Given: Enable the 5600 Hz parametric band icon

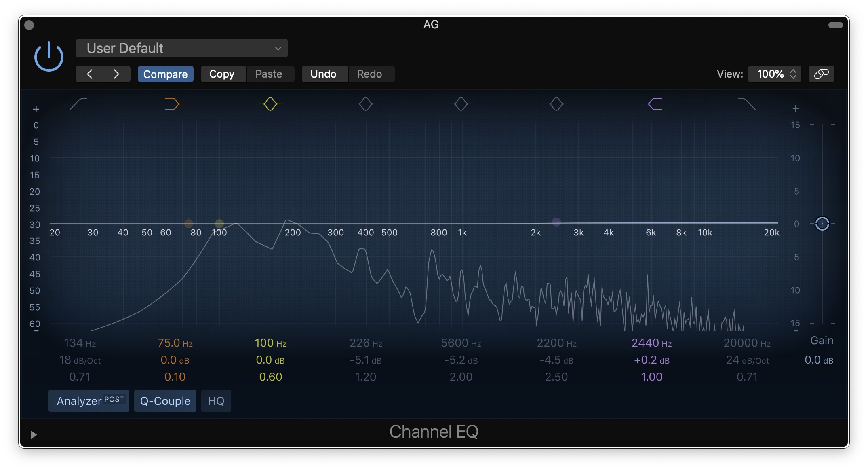Looking at the screenshot, I should click(x=461, y=104).
